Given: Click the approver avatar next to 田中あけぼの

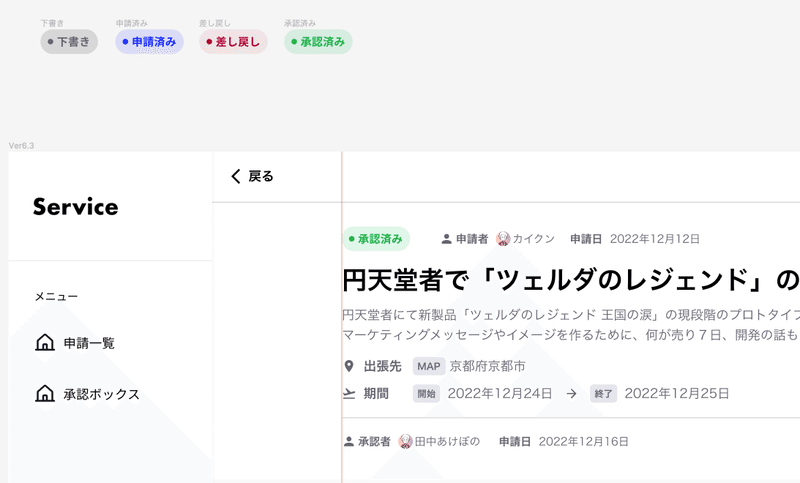Looking at the screenshot, I should [406, 441].
